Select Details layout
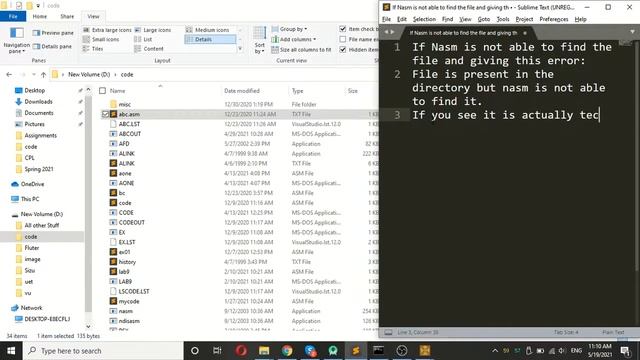This screenshot has width=640, height=360. 210,39
